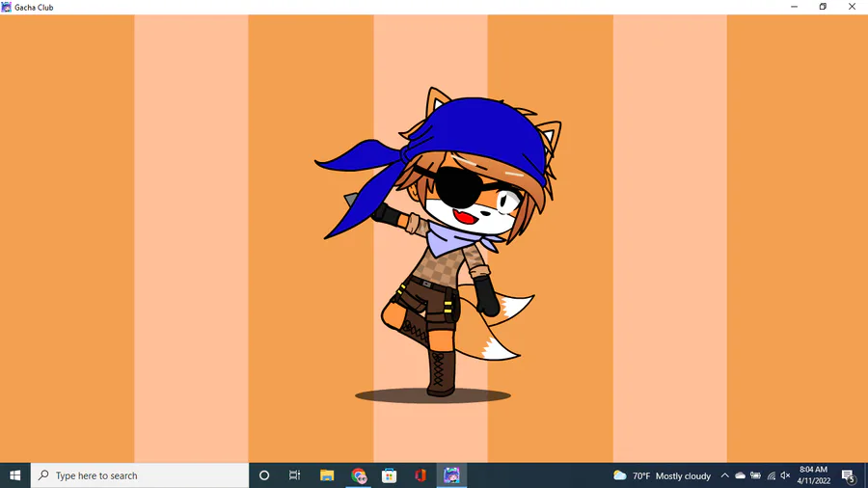Open Microsoft Store from the taskbar

(390, 475)
